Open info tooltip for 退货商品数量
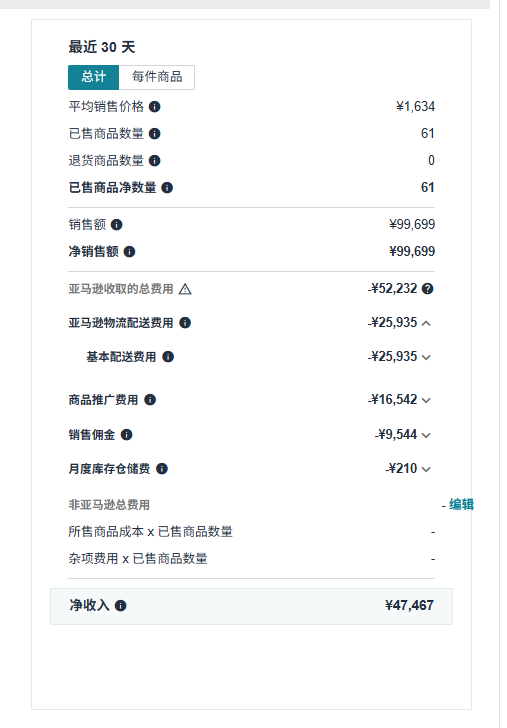The height and width of the screenshot is (728, 507). coord(155,161)
